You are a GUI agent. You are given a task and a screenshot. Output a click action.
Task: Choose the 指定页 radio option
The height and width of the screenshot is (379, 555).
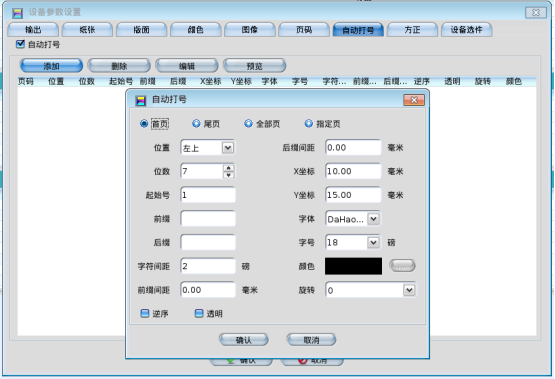click(309, 124)
